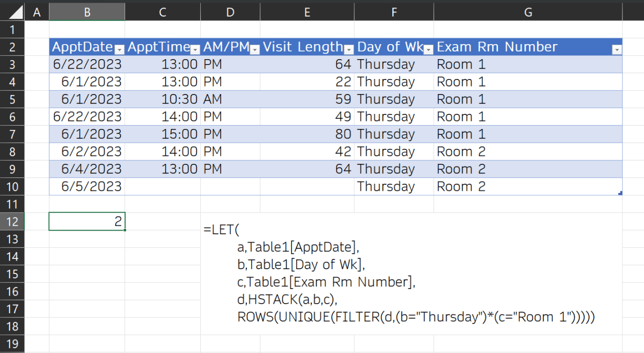Screen dimensions: 644x353
Task: Select cell with visit length 80
Action: click(307, 134)
